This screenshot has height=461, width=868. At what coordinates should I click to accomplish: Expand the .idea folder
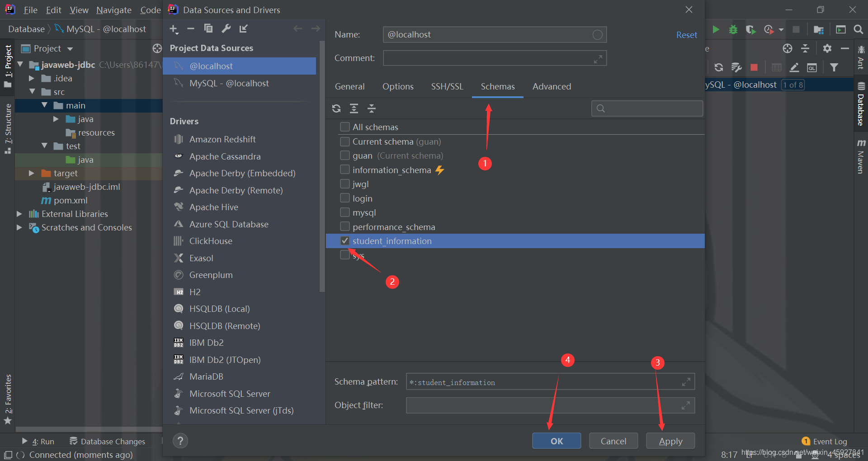click(x=32, y=78)
